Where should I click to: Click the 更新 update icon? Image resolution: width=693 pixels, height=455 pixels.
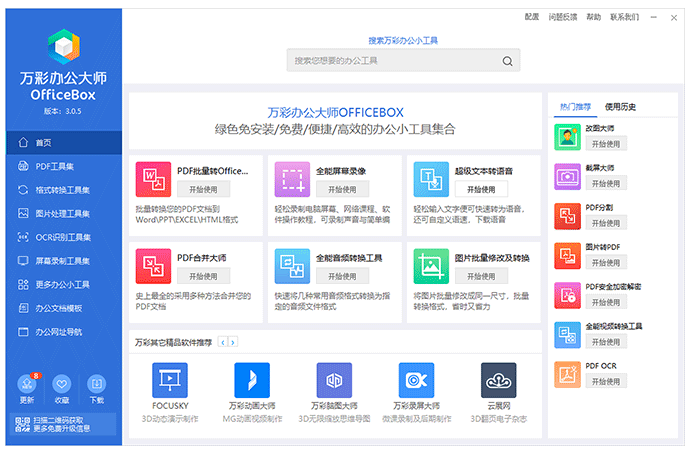click(x=27, y=386)
